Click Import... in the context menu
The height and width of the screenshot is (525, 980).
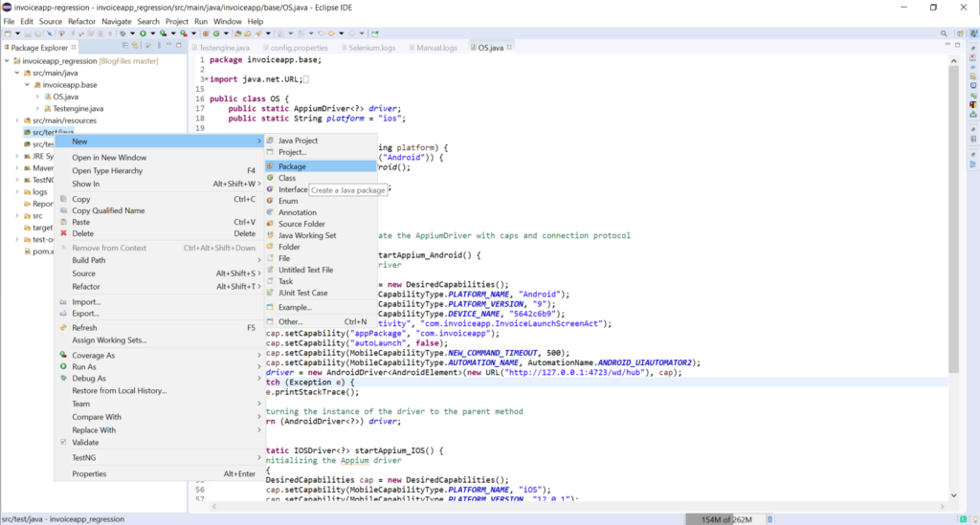click(160, 302)
